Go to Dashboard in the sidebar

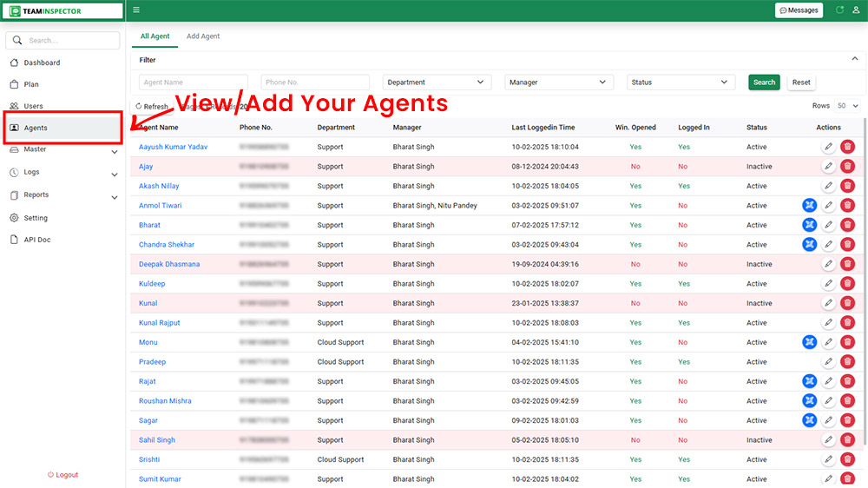(42, 63)
